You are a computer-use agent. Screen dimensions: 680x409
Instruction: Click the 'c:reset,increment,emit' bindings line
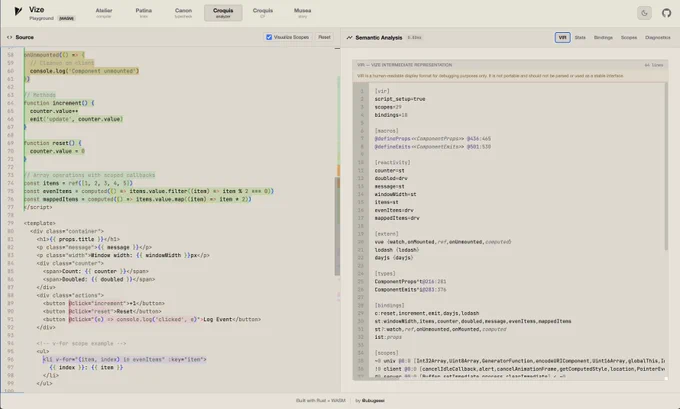tap(427, 314)
